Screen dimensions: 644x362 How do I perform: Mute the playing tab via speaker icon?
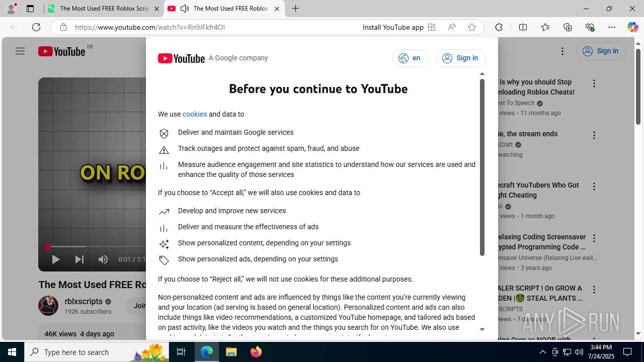click(x=185, y=9)
